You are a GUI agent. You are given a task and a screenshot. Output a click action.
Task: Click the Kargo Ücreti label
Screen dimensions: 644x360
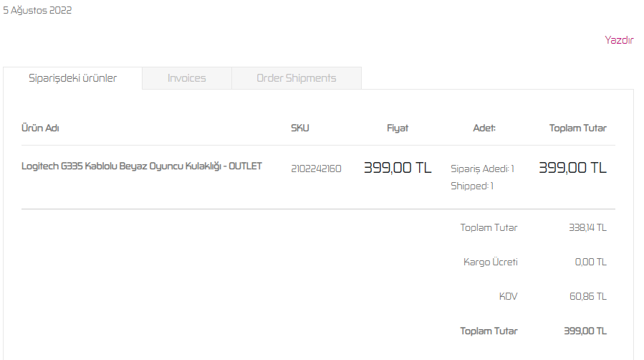point(491,262)
